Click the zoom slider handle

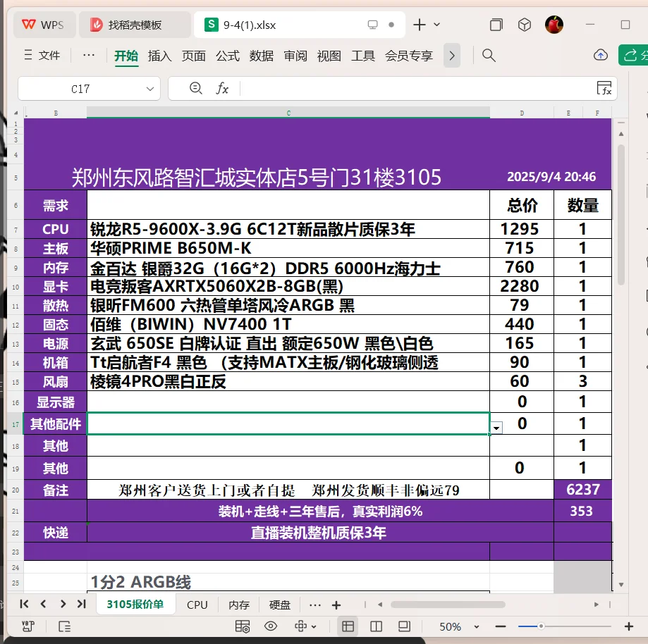[x=541, y=626]
